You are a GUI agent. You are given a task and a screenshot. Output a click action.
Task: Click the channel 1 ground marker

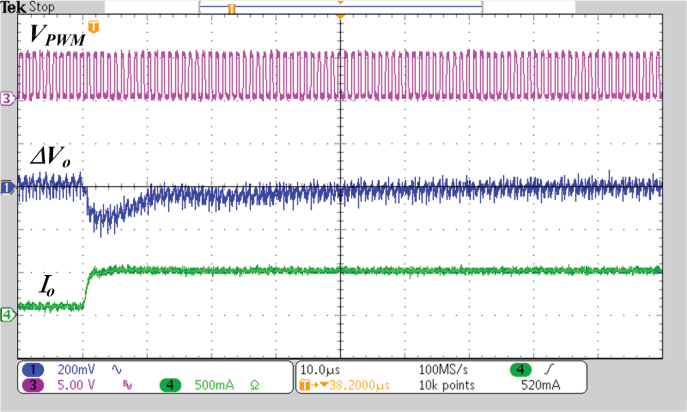[8, 187]
